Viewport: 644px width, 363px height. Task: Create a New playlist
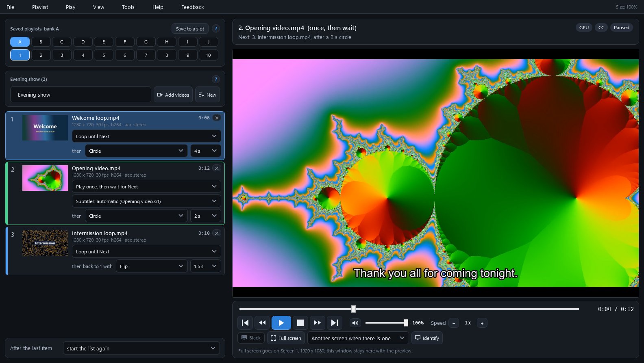(x=207, y=95)
